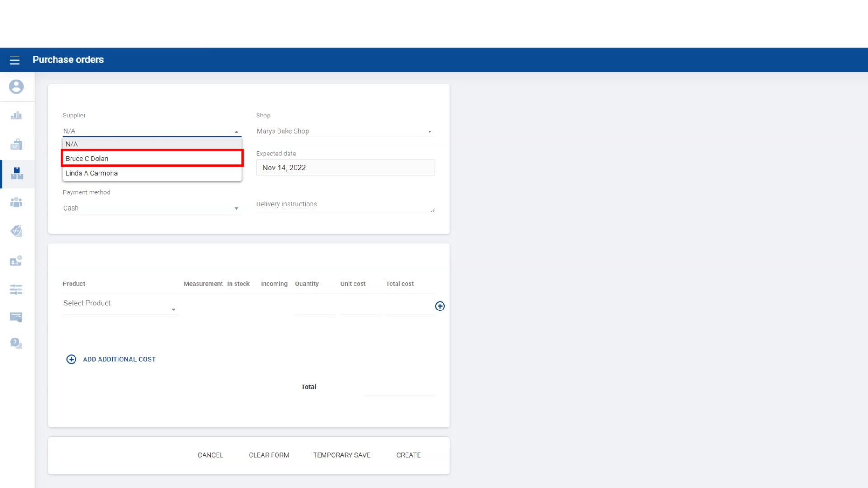Expand the Select Product dropdown
Image resolution: width=868 pixels, height=488 pixels.
click(120, 304)
